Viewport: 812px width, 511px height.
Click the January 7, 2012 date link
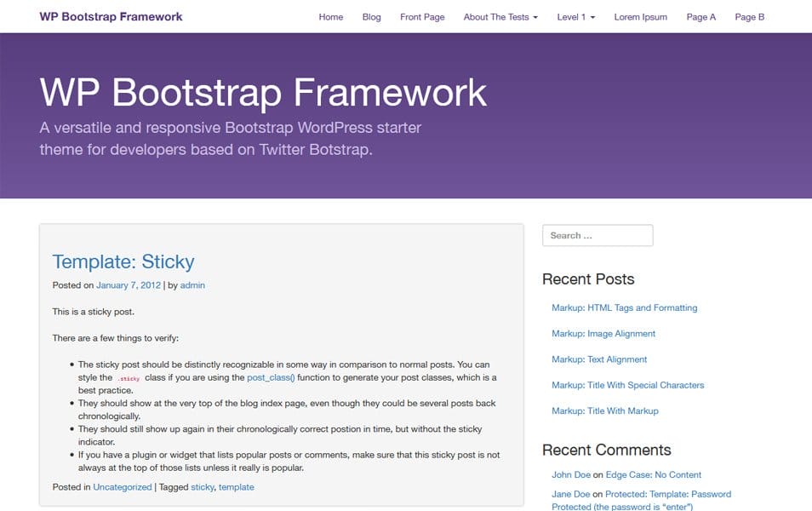point(129,285)
